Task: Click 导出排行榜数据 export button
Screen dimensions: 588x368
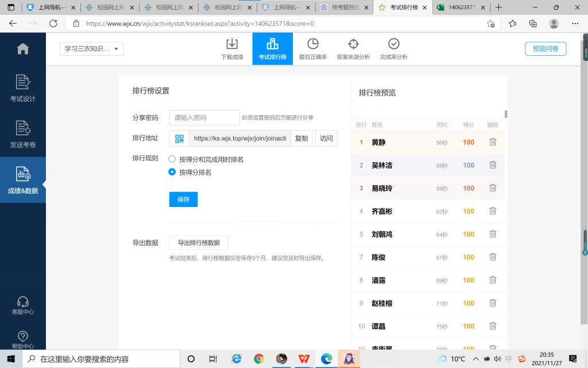Action: coord(199,242)
